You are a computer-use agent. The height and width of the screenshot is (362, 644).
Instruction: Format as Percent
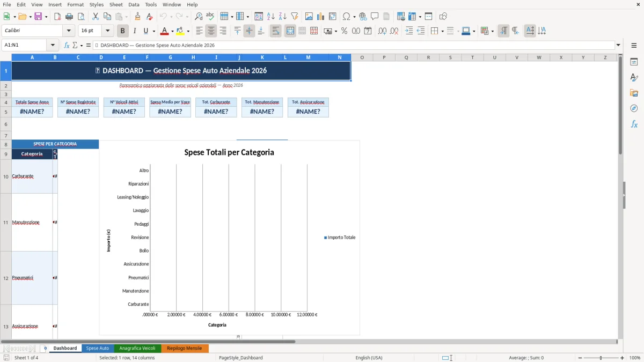(x=344, y=31)
